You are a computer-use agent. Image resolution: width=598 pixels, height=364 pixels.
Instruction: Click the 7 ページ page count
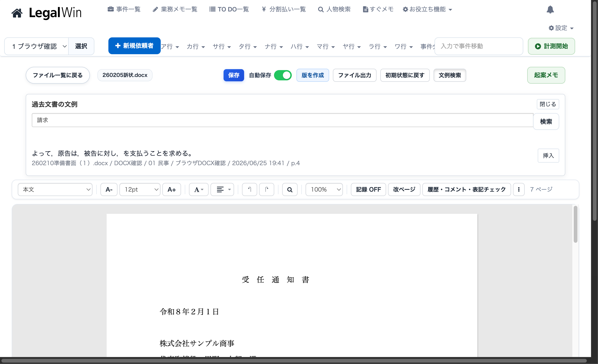tap(541, 189)
